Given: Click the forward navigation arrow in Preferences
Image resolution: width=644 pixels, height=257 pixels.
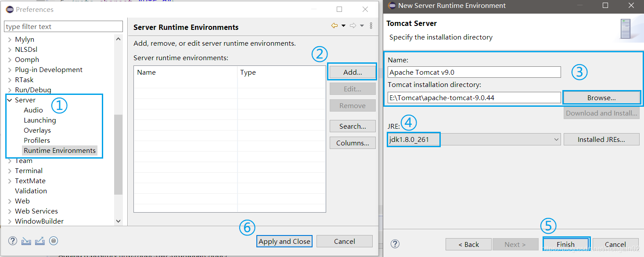Looking at the screenshot, I should pyautogui.click(x=353, y=26).
